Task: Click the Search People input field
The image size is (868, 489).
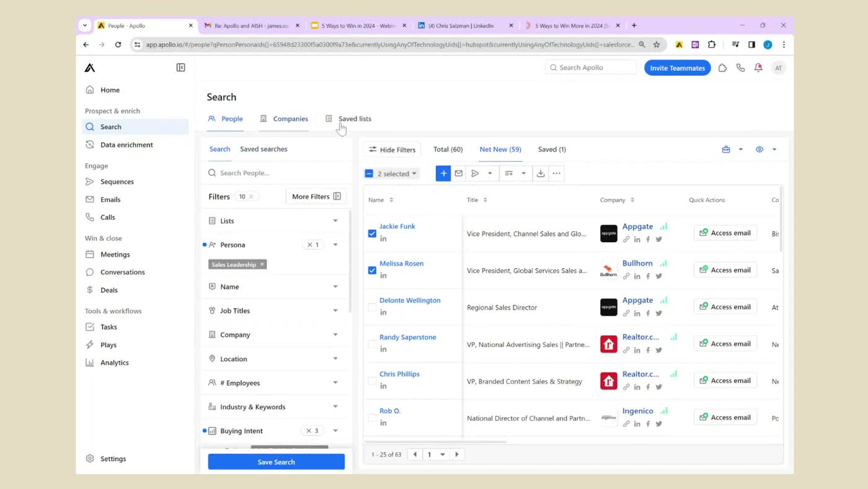Action: (x=277, y=173)
